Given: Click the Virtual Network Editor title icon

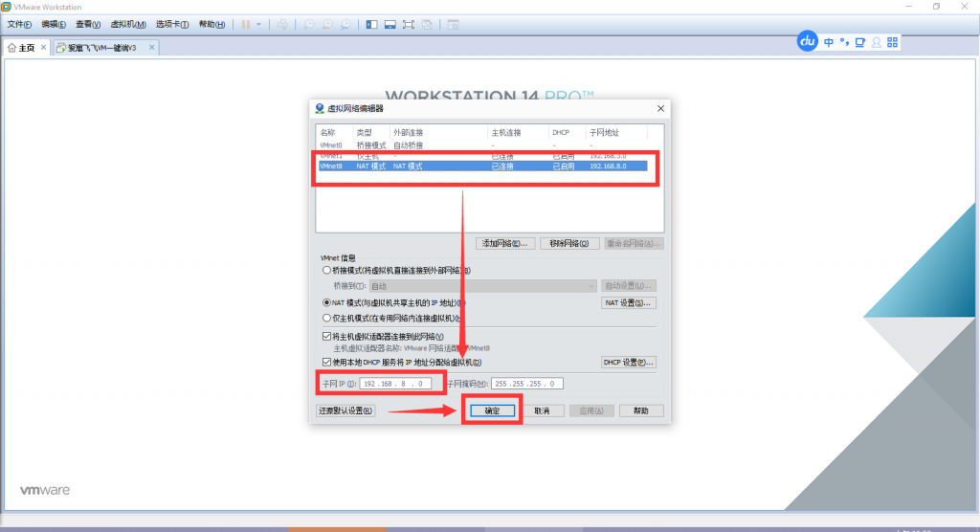Looking at the screenshot, I should coord(320,108).
